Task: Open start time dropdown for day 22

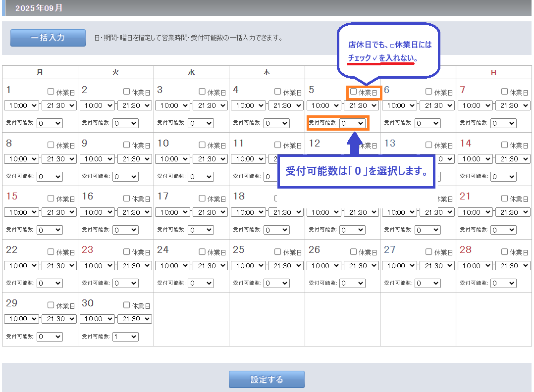Action: (22, 266)
